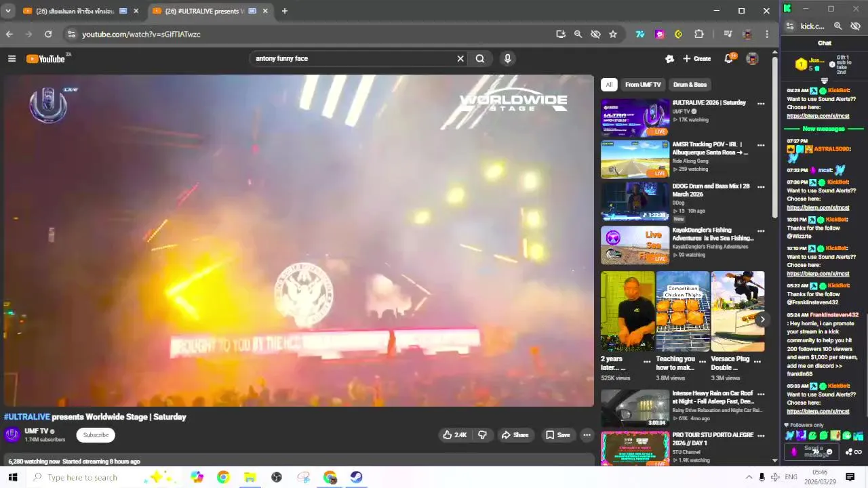
Task: Open the site information icon by URL
Action: [x=72, y=34]
